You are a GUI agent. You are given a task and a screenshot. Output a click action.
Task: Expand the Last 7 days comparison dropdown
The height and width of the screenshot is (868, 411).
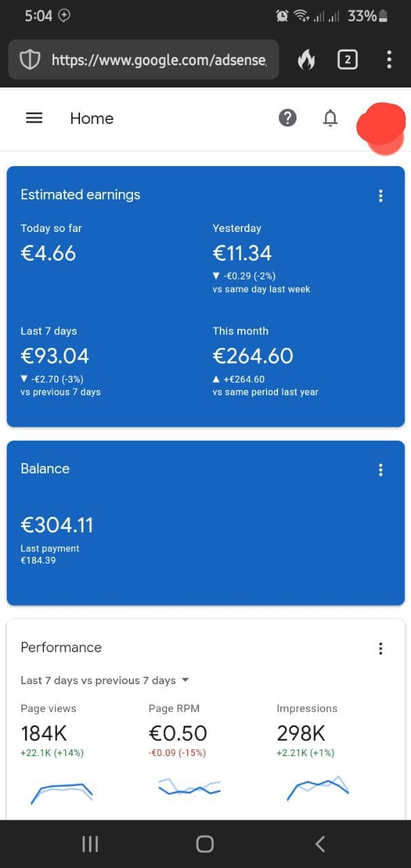point(105,680)
